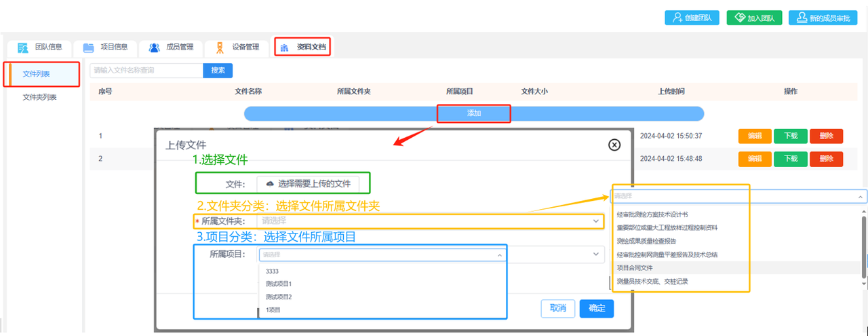Click the cloud upload icon for file selection
The image size is (868, 336).
tap(270, 183)
